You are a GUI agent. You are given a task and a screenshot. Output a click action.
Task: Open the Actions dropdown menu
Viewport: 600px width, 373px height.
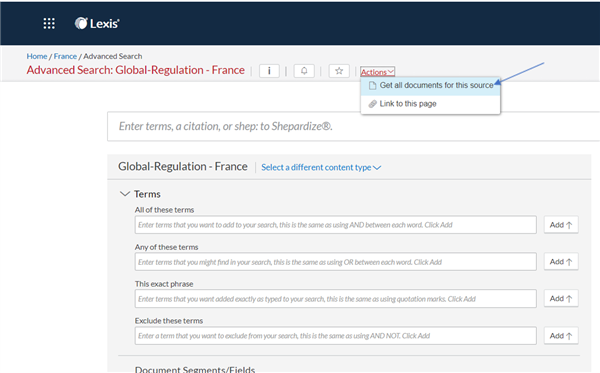coord(377,72)
